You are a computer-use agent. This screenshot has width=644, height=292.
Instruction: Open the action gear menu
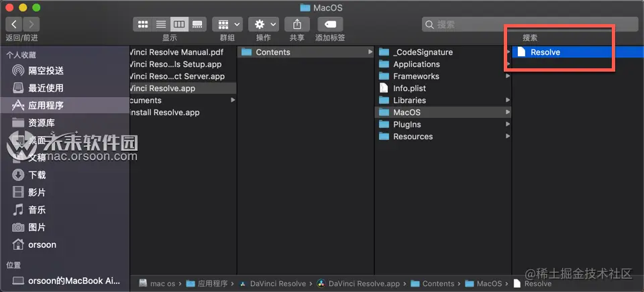264,24
